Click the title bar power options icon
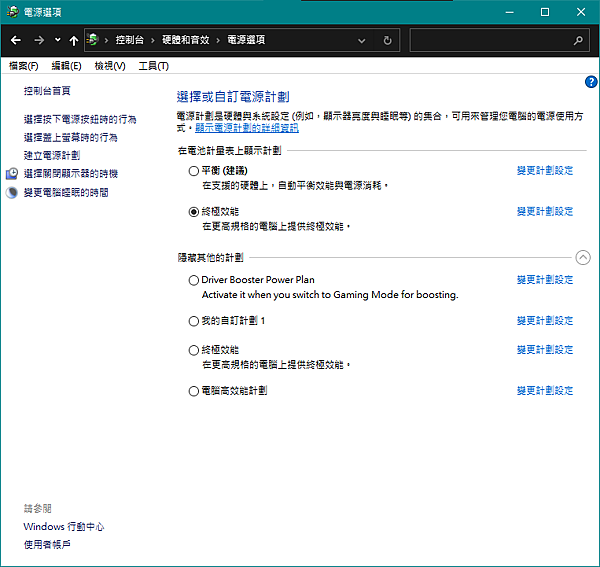The image size is (600, 567). tap(13, 12)
